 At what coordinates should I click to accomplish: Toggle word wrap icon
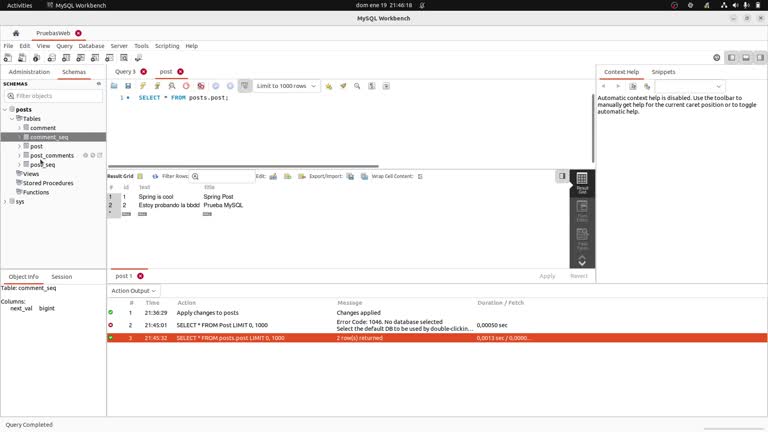click(386, 86)
